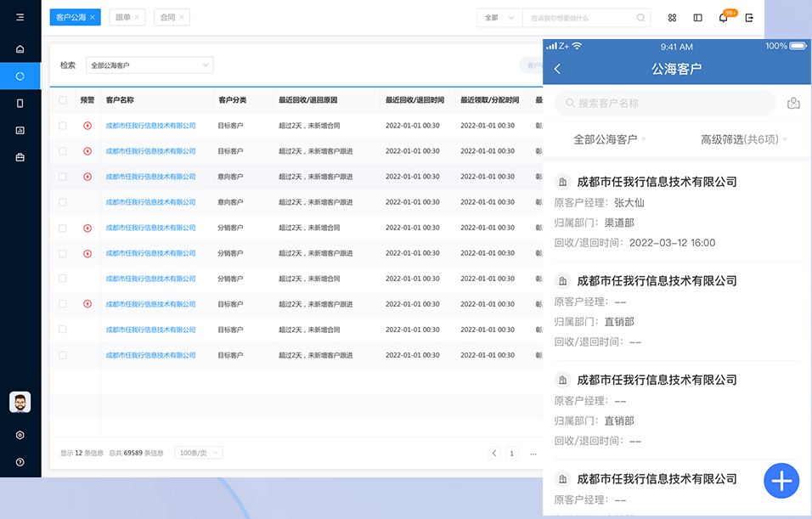Open the reports chart icon in sidebar
Image resolution: width=812 pixels, height=519 pixels.
[20, 130]
